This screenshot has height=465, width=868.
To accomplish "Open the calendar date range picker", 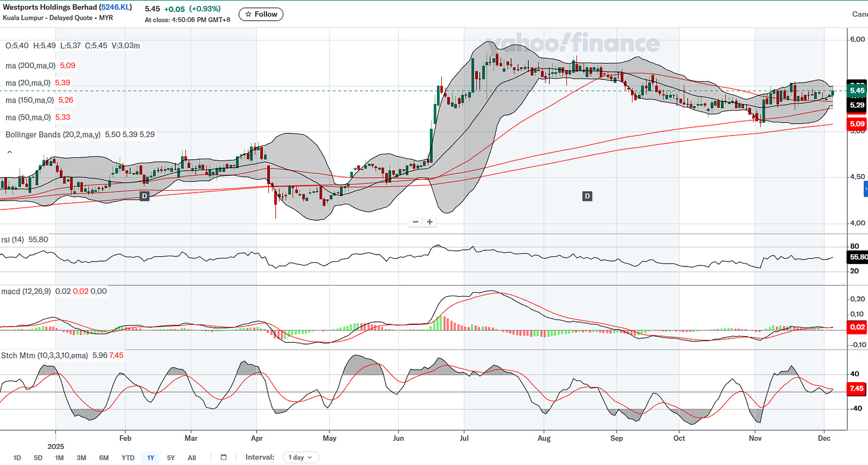I will click(224, 457).
